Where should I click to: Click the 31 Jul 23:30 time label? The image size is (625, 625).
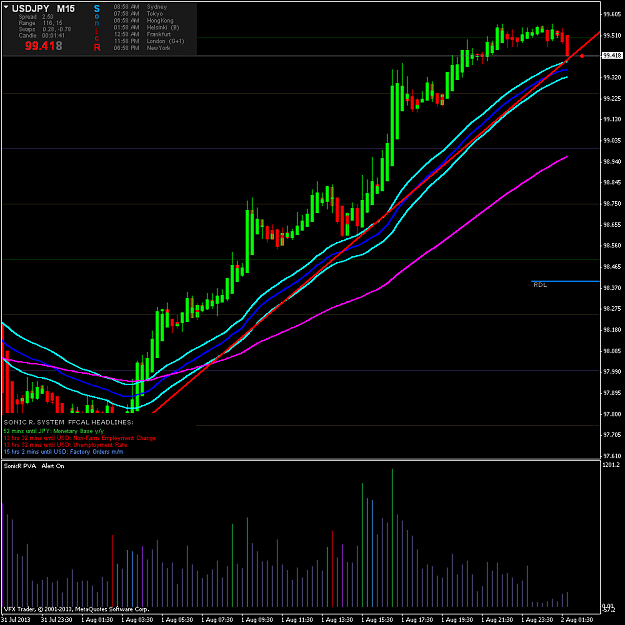[x=57, y=620]
